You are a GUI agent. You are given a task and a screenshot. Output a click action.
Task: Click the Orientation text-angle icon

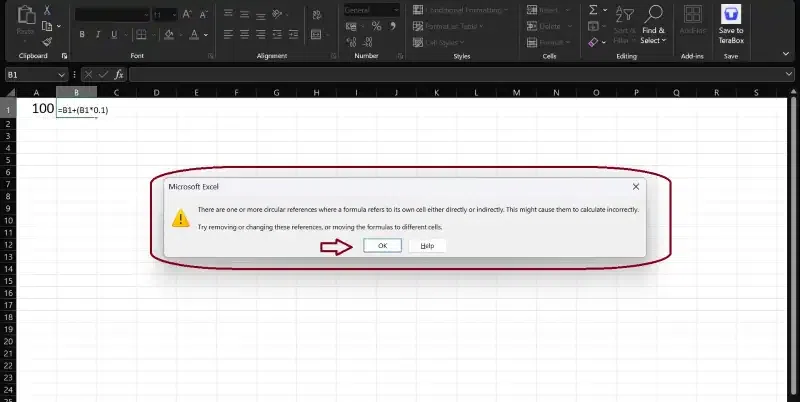pos(277,14)
